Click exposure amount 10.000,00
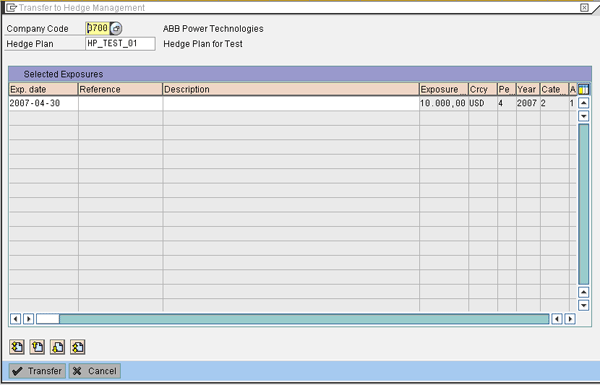Viewport: 600px width, 385px height. pos(444,103)
